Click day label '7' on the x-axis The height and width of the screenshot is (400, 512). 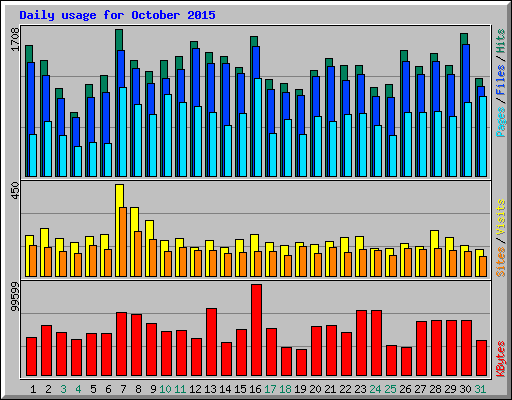pos(123,389)
